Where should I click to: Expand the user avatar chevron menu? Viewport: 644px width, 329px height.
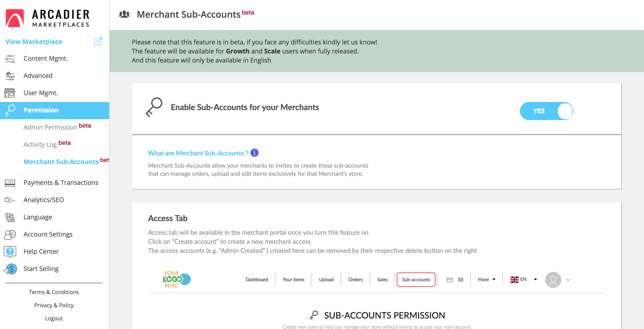(x=568, y=280)
